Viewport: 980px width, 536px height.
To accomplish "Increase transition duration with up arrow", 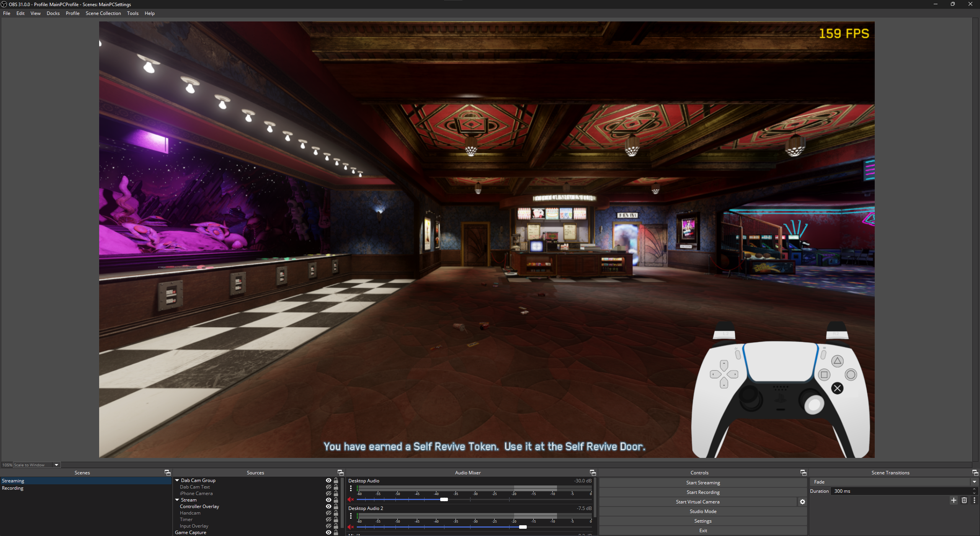I will (974, 489).
